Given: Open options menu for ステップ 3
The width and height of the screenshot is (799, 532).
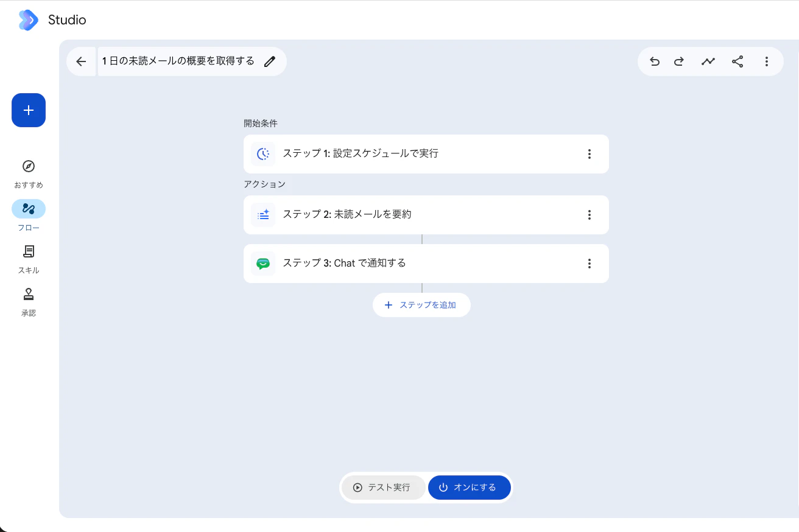Looking at the screenshot, I should tap(589, 264).
